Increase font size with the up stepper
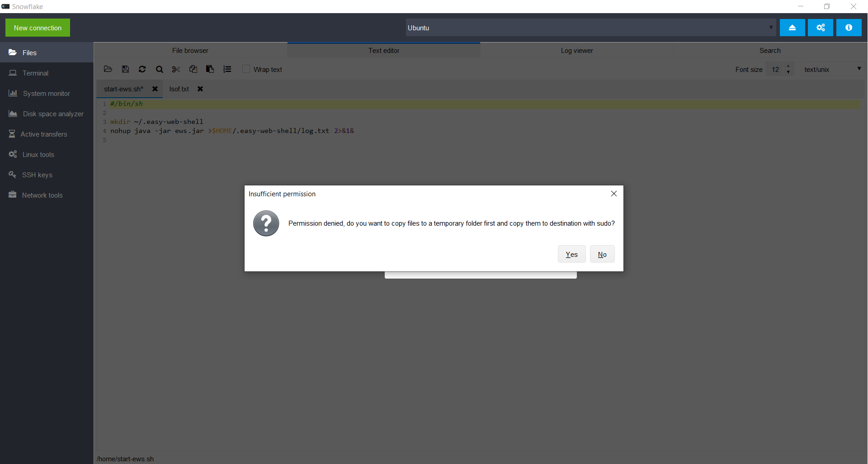 pyautogui.click(x=788, y=66)
